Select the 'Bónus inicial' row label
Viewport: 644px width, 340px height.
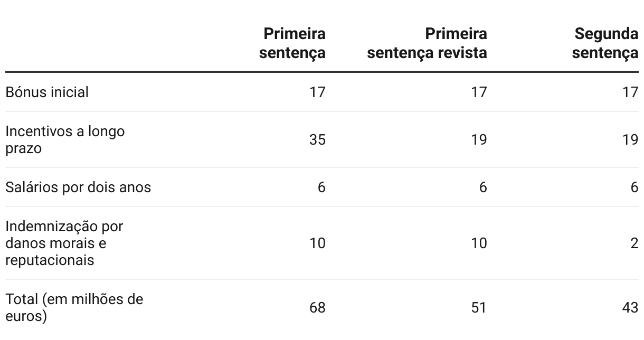[x=47, y=92]
